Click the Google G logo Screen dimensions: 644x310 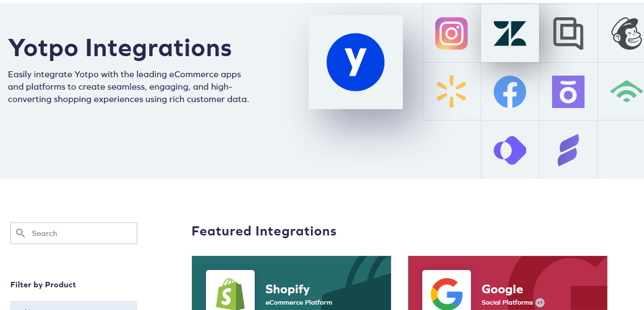(x=447, y=294)
